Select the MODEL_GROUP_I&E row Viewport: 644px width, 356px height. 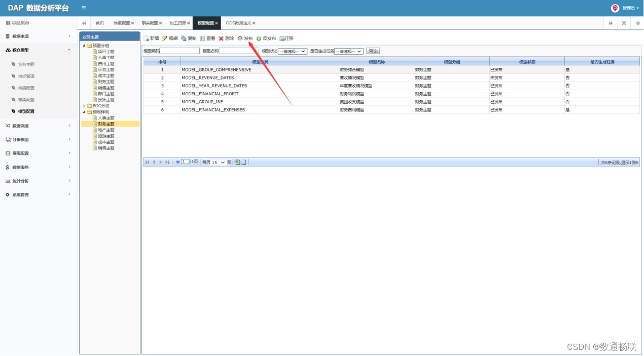pyautogui.click(x=391, y=102)
